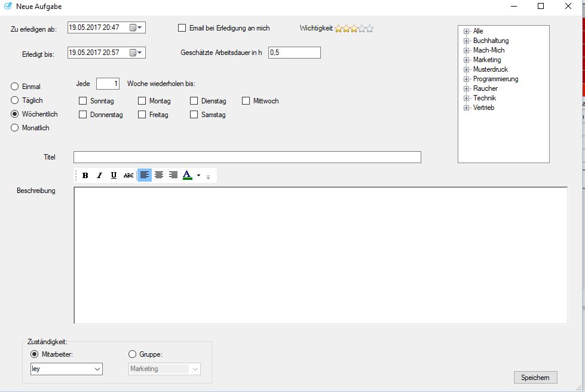
Task: Toggle underline formatting button
Action: [x=114, y=175]
